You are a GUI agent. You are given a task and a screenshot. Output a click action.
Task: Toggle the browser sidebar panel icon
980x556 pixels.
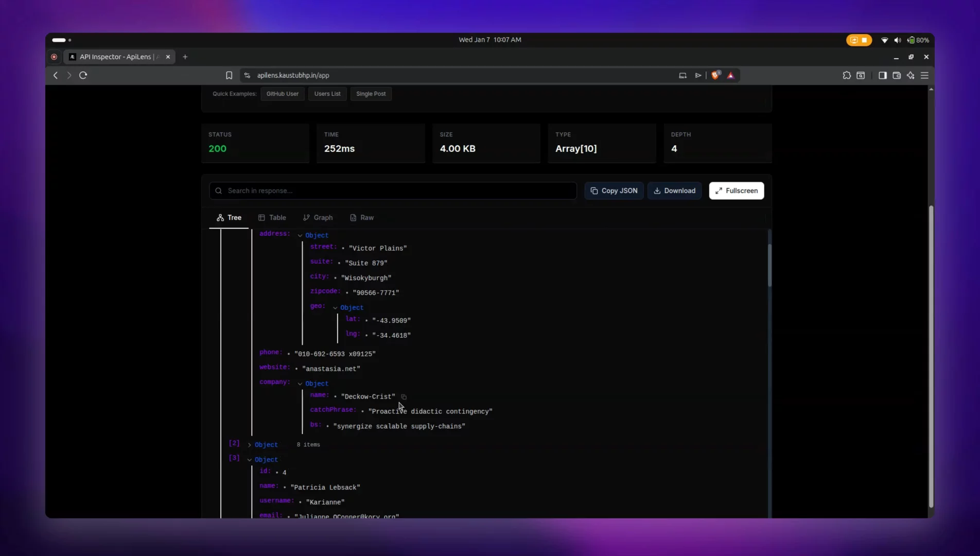pos(882,75)
